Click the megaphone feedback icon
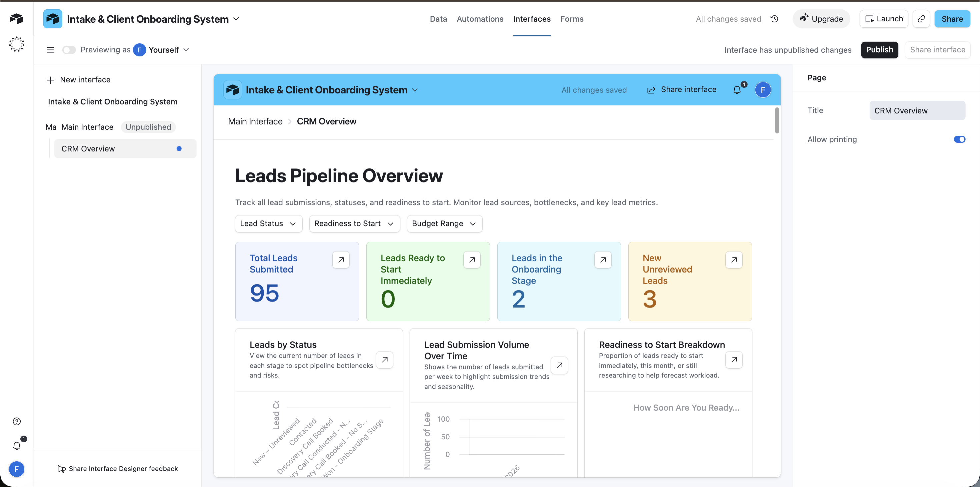 click(61, 469)
